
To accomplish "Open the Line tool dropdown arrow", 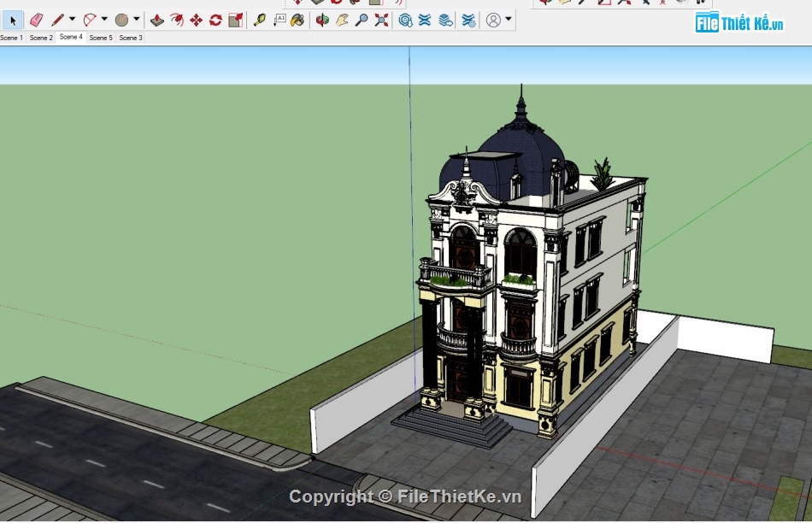I will 72,19.
